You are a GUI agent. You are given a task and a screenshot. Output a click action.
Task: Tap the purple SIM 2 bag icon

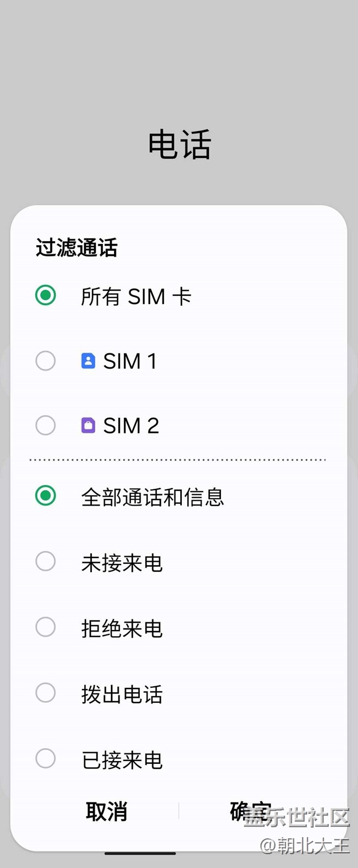[x=88, y=426]
